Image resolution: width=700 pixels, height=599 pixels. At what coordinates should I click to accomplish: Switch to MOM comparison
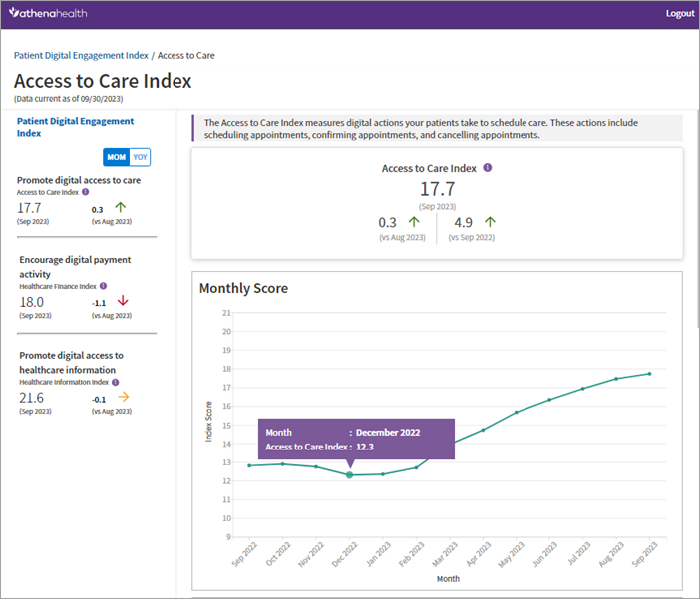(x=116, y=157)
